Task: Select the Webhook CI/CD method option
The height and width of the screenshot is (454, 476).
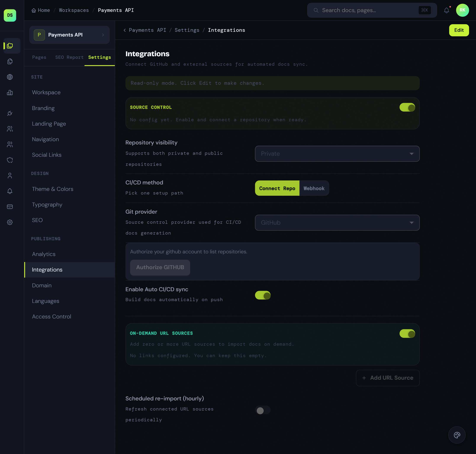Action: click(314, 188)
